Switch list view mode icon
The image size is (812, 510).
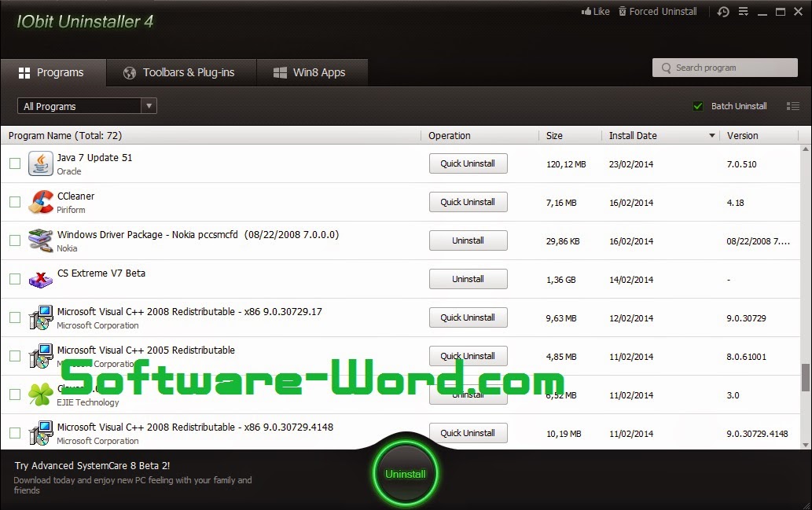tap(793, 106)
